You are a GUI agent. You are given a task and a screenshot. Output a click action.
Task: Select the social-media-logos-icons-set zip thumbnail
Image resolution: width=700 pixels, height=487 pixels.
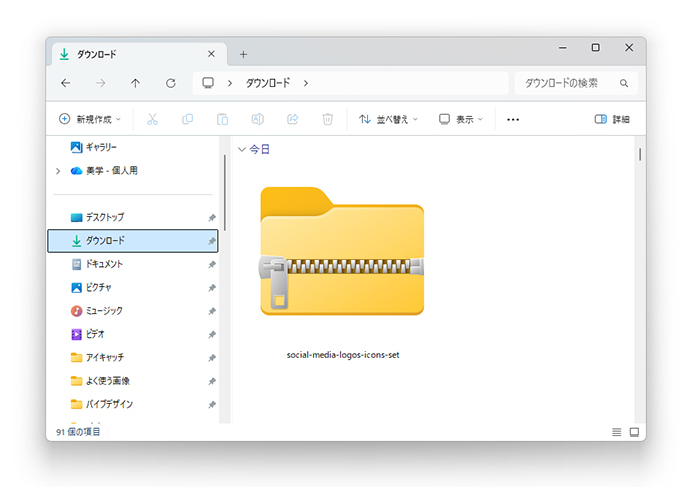pos(342,251)
